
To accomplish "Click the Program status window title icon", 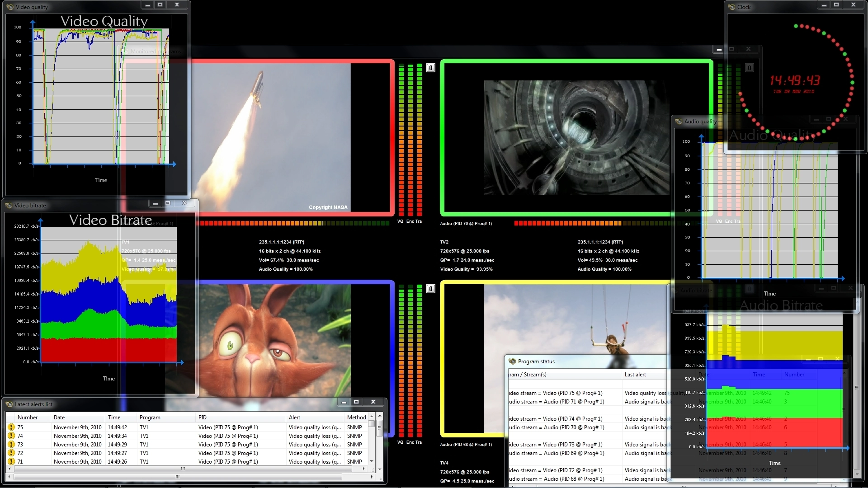I will tap(512, 361).
